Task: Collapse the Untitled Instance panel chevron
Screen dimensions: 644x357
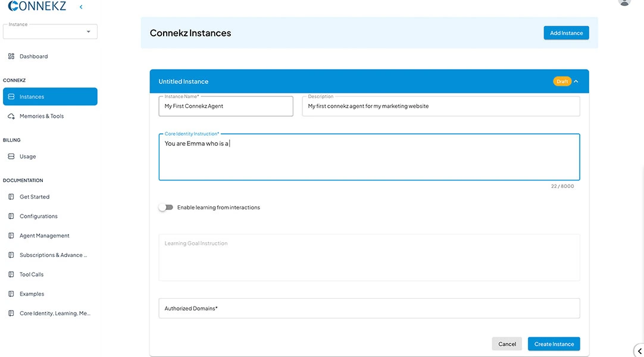Action: coord(576,82)
